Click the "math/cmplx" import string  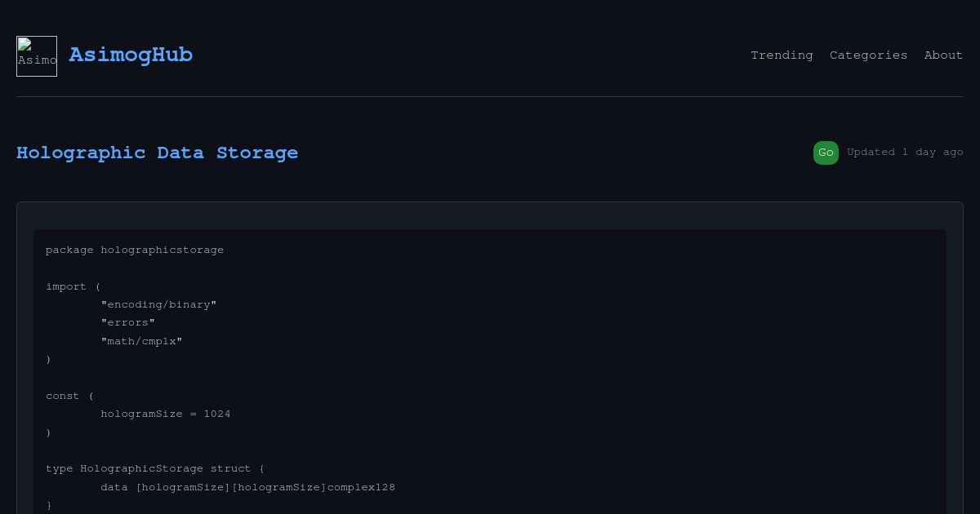pyautogui.click(x=141, y=341)
